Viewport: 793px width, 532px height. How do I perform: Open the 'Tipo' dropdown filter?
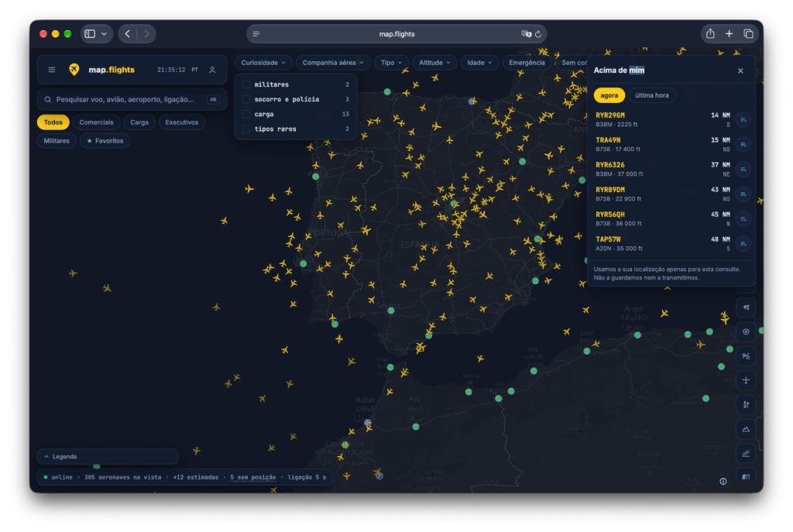click(x=391, y=63)
